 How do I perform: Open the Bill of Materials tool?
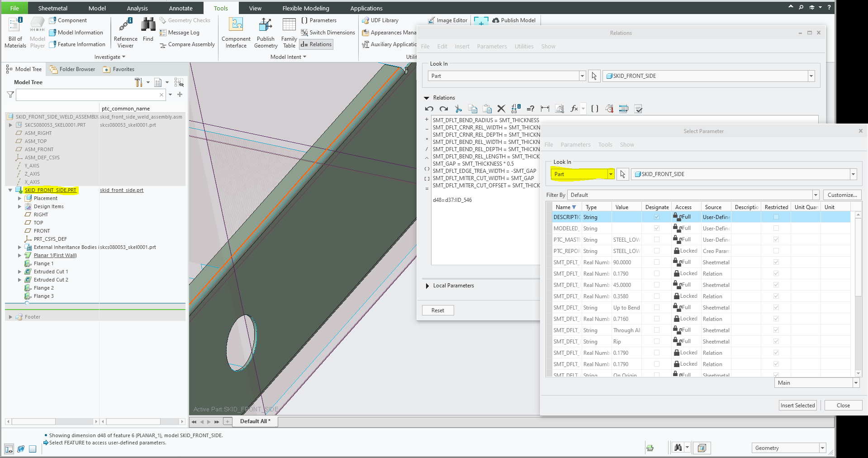(x=15, y=32)
